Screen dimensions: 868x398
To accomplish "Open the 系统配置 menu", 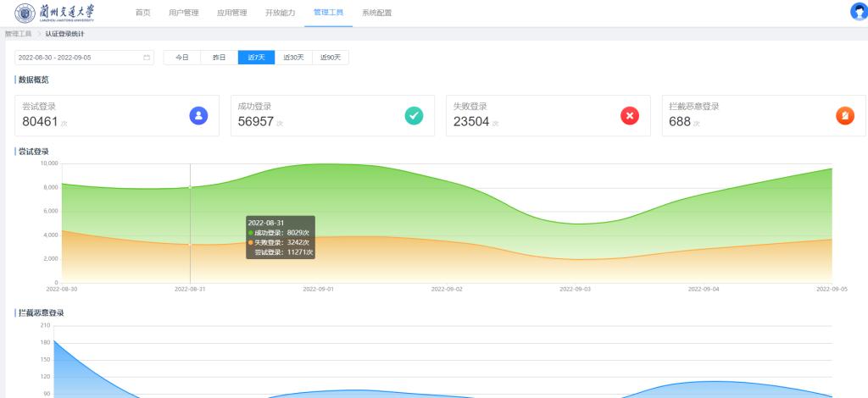I will click(377, 13).
